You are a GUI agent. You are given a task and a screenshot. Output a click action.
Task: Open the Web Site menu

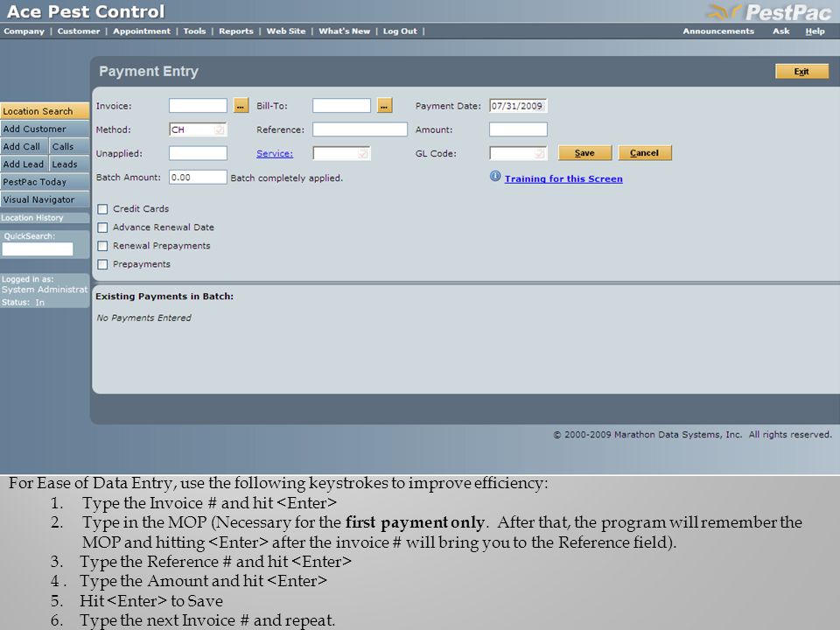(x=286, y=31)
